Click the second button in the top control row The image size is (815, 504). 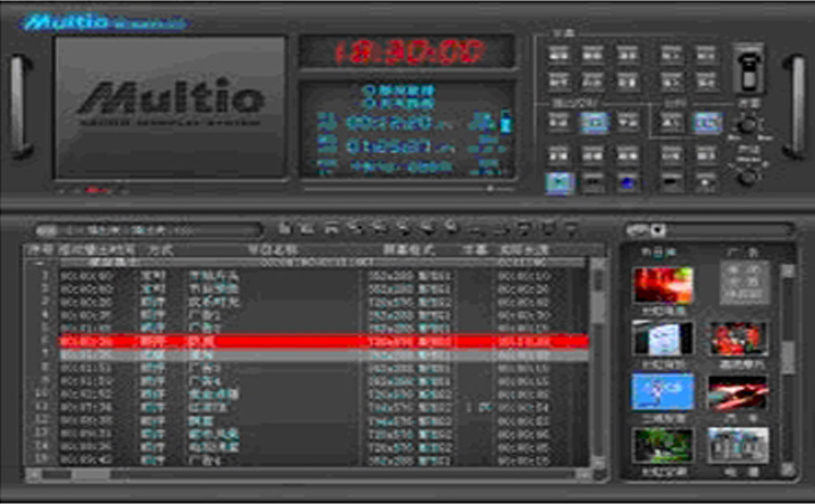click(593, 54)
